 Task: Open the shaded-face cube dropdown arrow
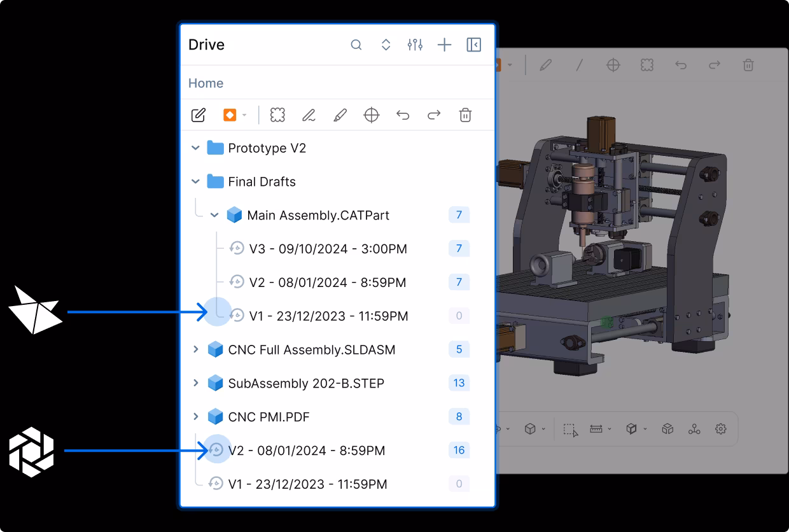pos(645,430)
